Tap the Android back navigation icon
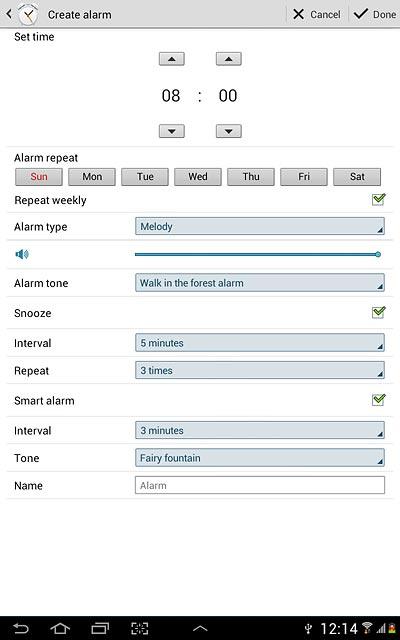The height and width of the screenshot is (640, 400). tap(21, 628)
